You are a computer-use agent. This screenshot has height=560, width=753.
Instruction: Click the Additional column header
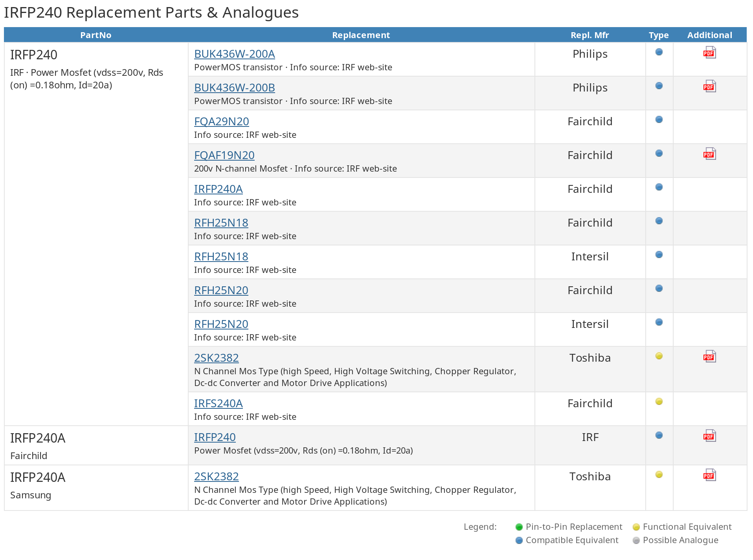[x=709, y=35]
